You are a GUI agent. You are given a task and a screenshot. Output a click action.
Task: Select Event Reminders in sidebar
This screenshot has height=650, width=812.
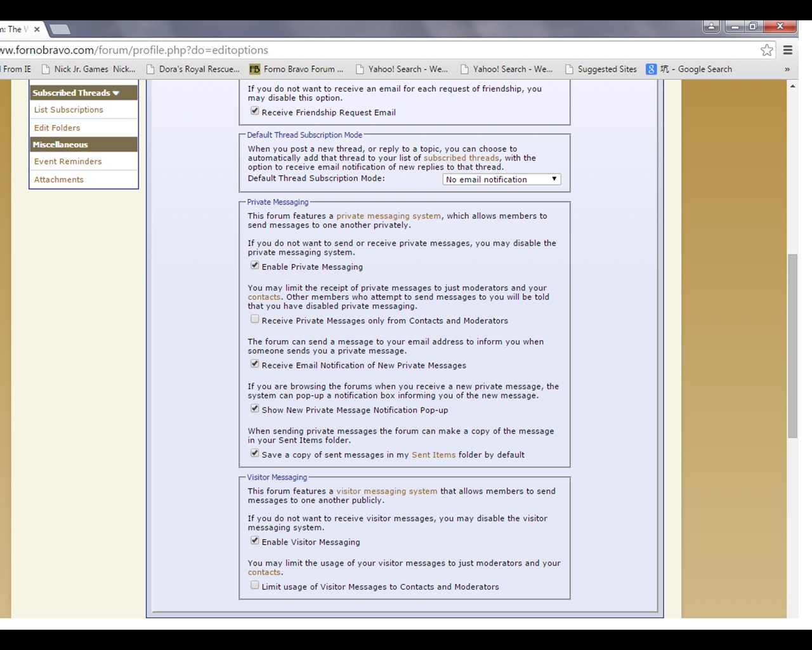[68, 162]
